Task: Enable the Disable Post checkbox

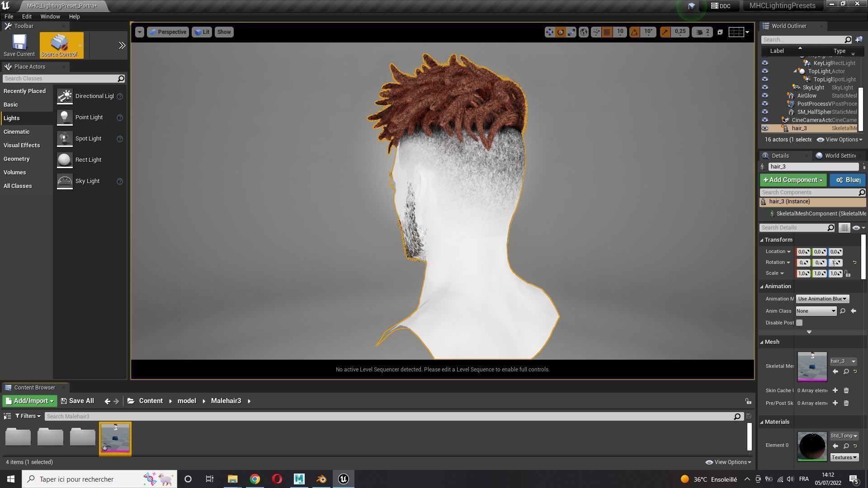Action: (799, 323)
